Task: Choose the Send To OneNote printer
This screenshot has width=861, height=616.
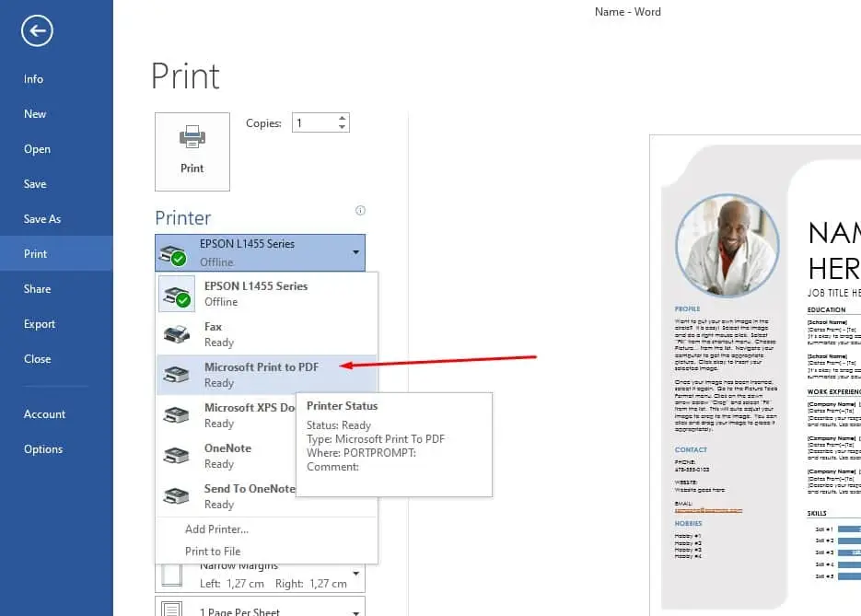Action: pos(227,496)
